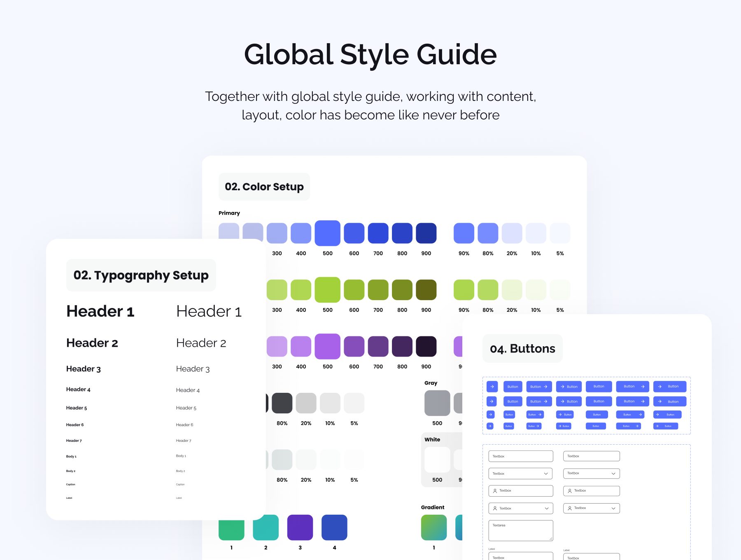
Task: Click user icon in right textbox without chevron
Action: (570, 491)
